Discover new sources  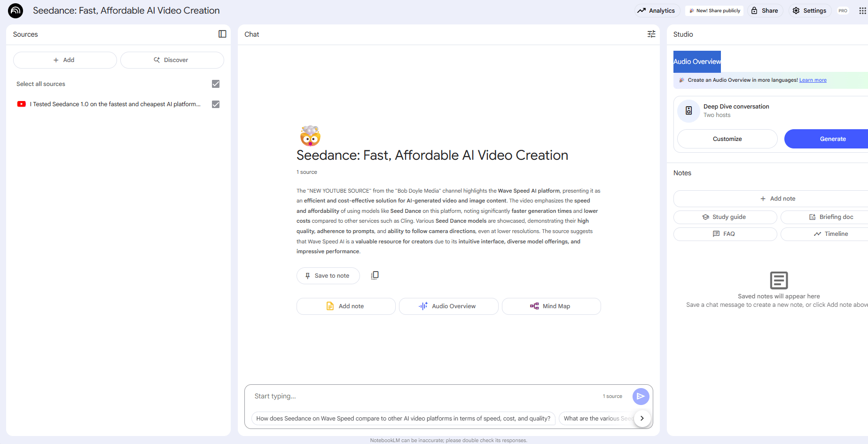172,60
